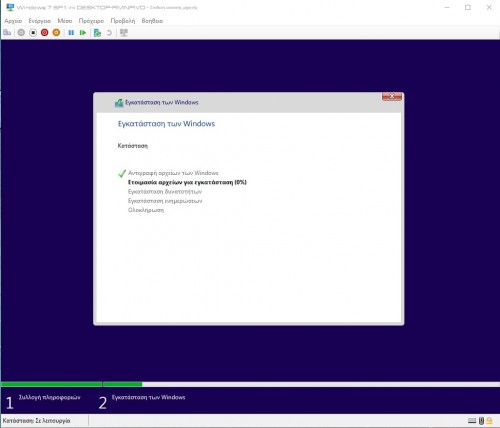
Task: Turn off the VM with black square icon
Action: [33, 33]
